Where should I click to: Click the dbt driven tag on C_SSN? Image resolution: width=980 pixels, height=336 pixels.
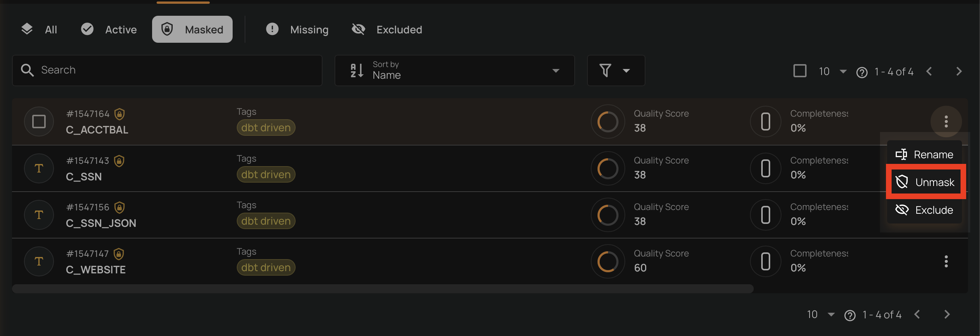(x=266, y=174)
